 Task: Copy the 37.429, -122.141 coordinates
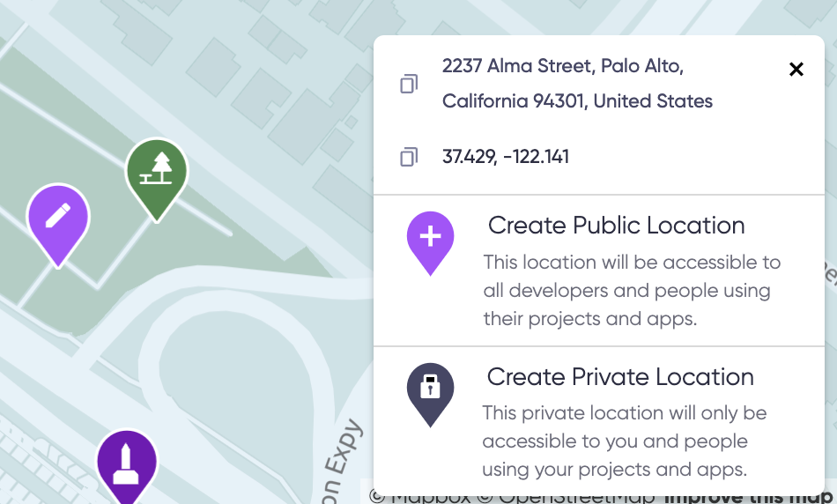pos(409,157)
